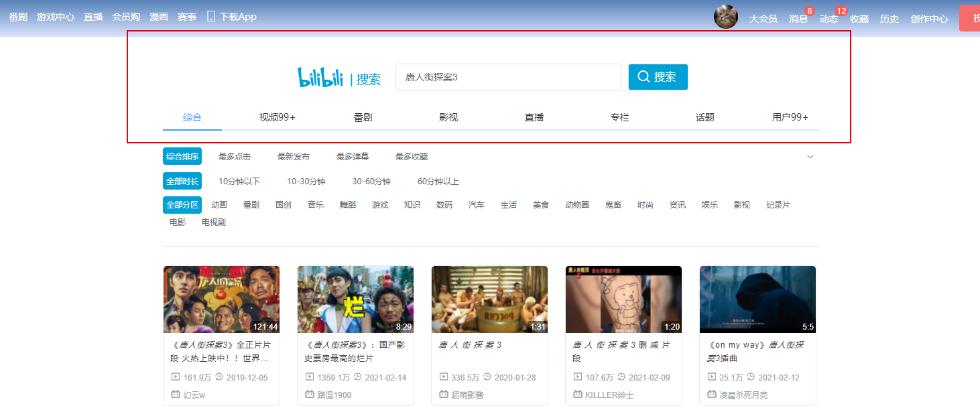The height and width of the screenshot is (406, 980).
Task: Click play count icon next to 1359.1万
Action: tap(310, 377)
